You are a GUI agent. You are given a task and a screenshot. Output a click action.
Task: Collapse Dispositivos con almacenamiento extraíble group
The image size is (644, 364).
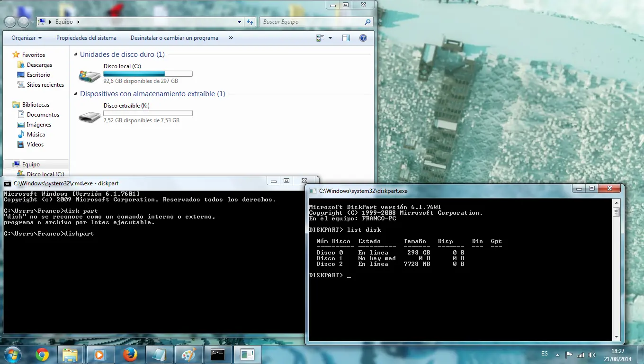pyautogui.click(x=76, y=94)
